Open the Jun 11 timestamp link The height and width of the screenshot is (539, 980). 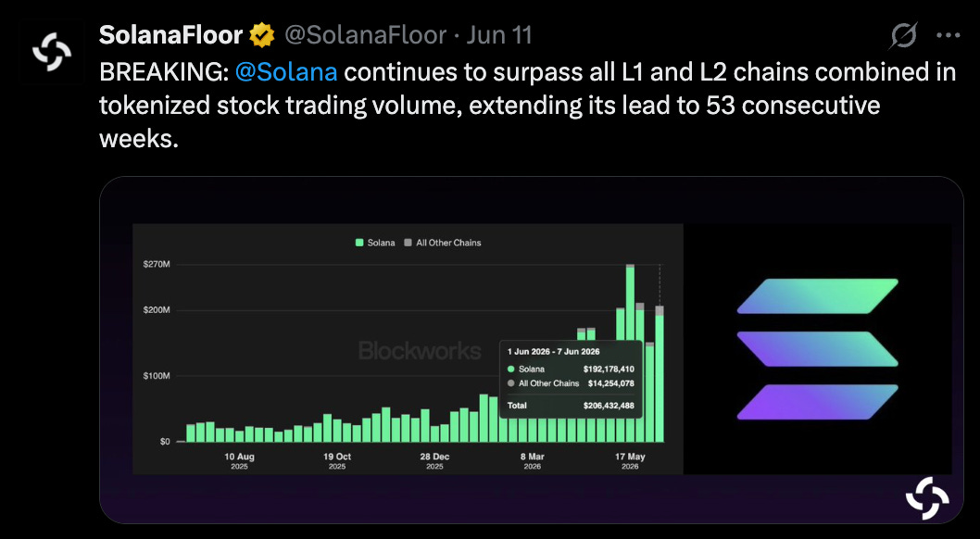(x=498, y=35)
